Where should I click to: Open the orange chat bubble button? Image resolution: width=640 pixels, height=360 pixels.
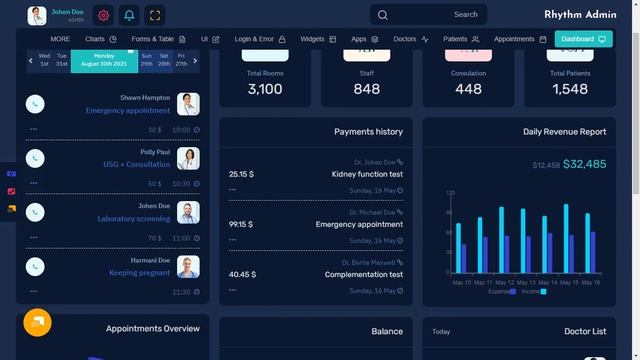(x=38, y=322)
